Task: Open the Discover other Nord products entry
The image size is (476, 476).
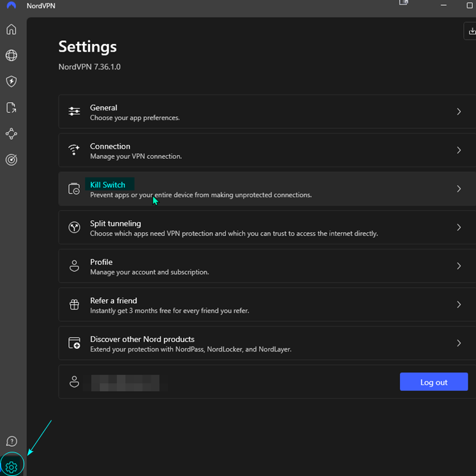Action: point(267,343)
